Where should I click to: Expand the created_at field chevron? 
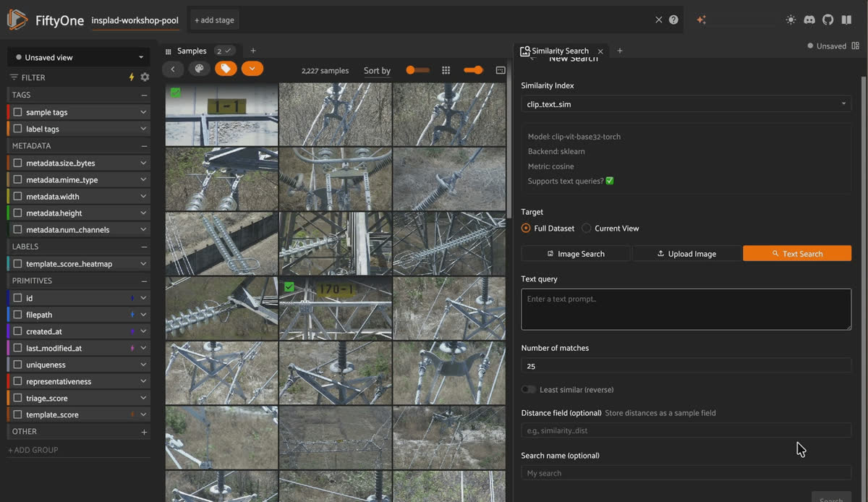(x=143, y=331)
